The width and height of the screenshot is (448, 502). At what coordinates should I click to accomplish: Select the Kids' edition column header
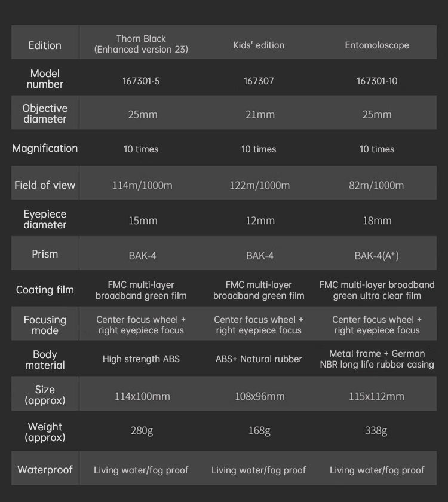click(x=259, y=45)
